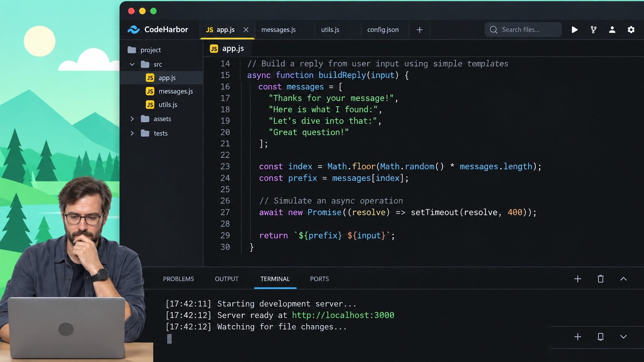The image size is (644, 362).
Task: Expand the assets folder chevron
Action: (x=132, y=119)
